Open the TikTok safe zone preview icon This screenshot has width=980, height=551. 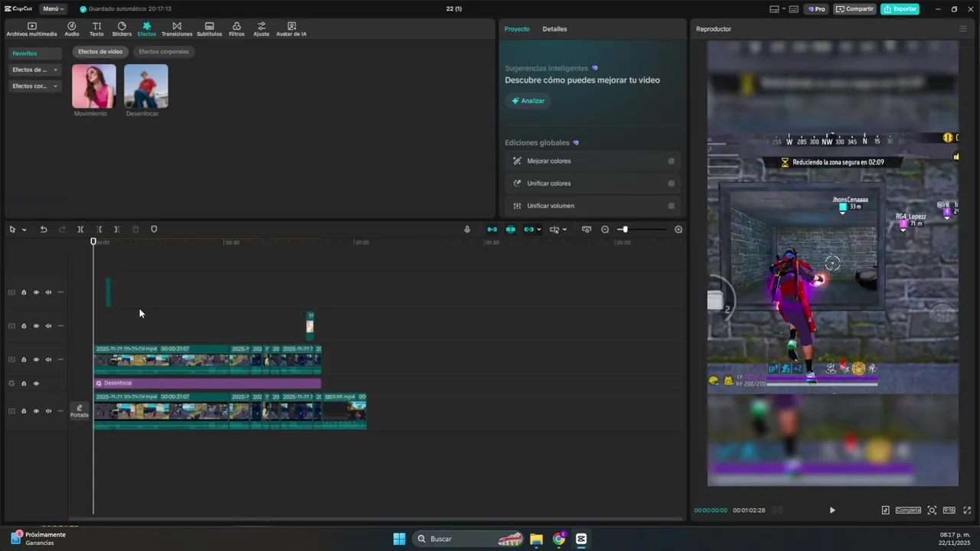click(886, 510)
